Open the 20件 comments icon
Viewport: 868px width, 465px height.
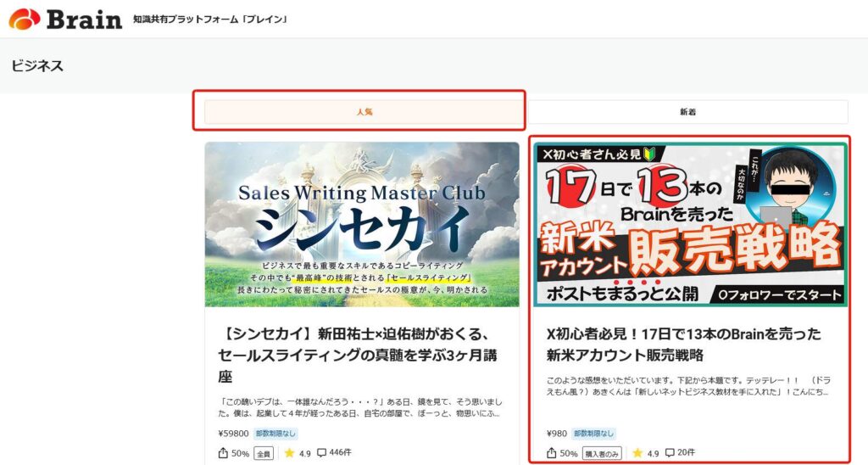(670, 453)
